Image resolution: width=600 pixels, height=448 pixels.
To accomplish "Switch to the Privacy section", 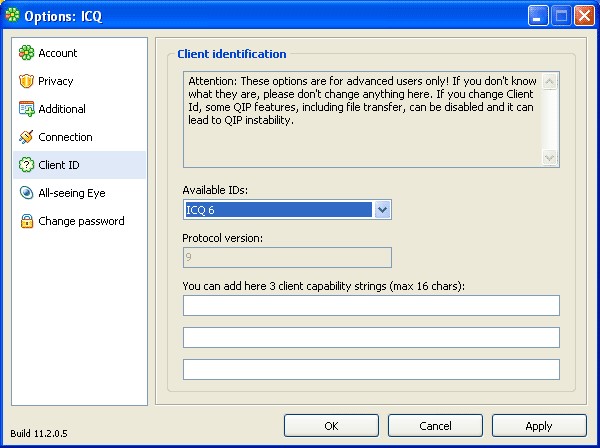I will pyautogui.click(x=80, y=81).
